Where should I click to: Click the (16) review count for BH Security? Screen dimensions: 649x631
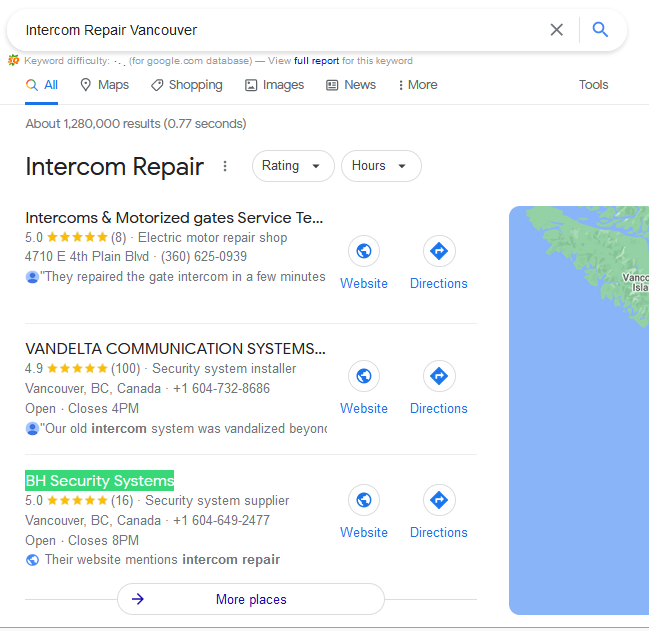click(x=122, y=501)
